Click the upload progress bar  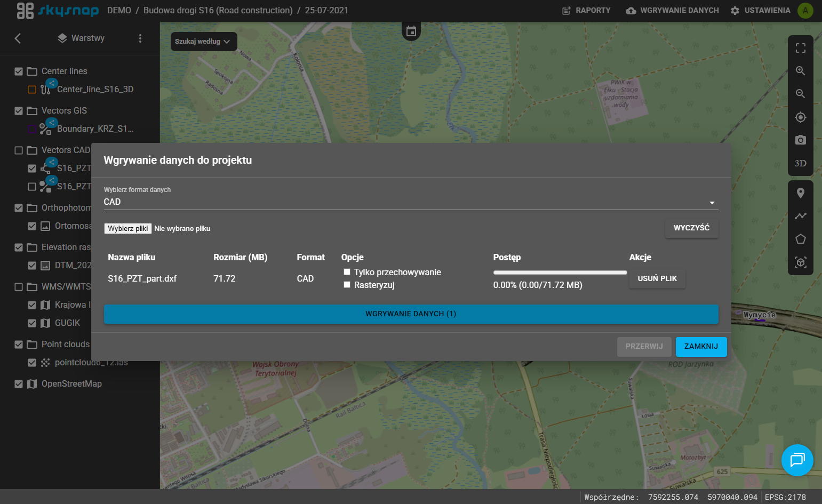[560, 273]
